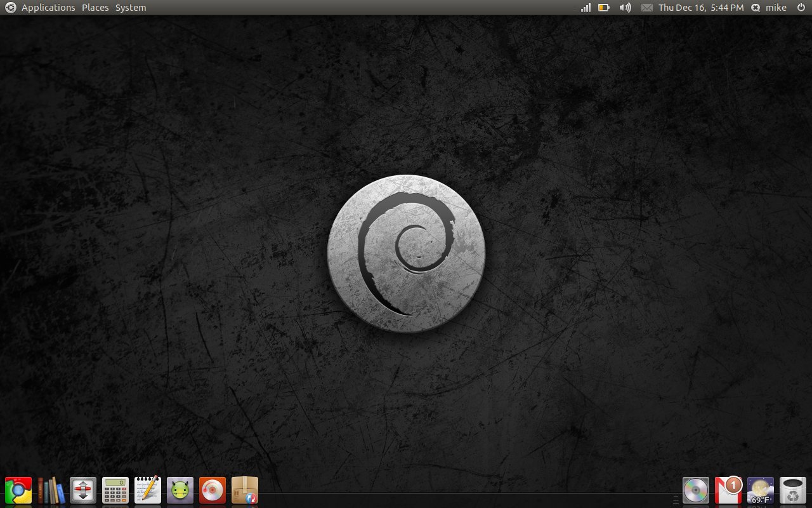Open the network signal indicator
The width and height of the screenshot is (812, 508).
coord(586,8)
